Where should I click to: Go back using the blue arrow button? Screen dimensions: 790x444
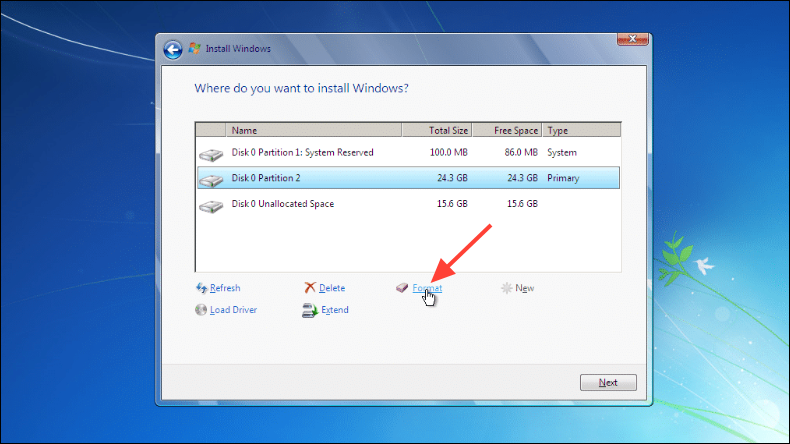tap(173, 49)
